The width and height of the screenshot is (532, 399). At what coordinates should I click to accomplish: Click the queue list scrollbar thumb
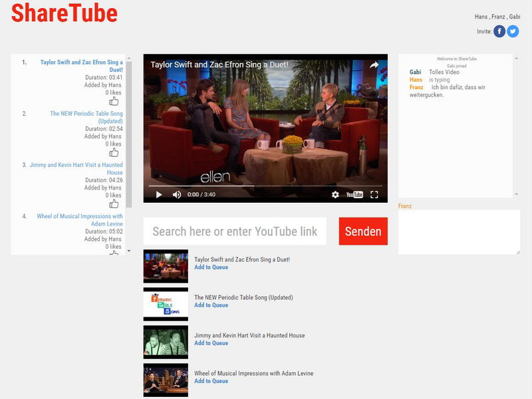pos(129,134)
